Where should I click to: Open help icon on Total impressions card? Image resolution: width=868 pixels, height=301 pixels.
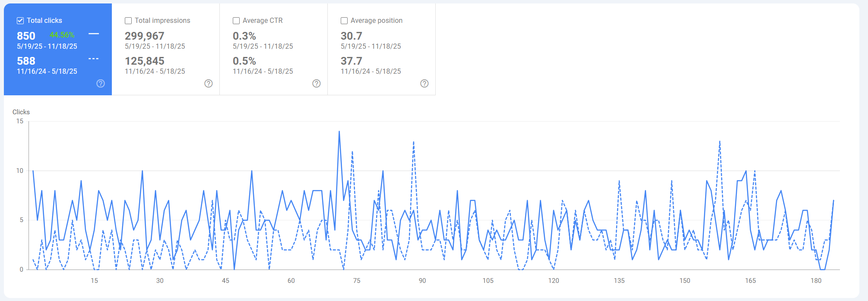(209, 84)
